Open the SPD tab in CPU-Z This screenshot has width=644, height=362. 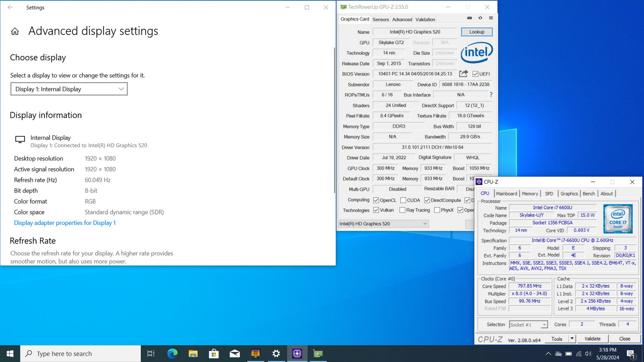coord(549,193)
